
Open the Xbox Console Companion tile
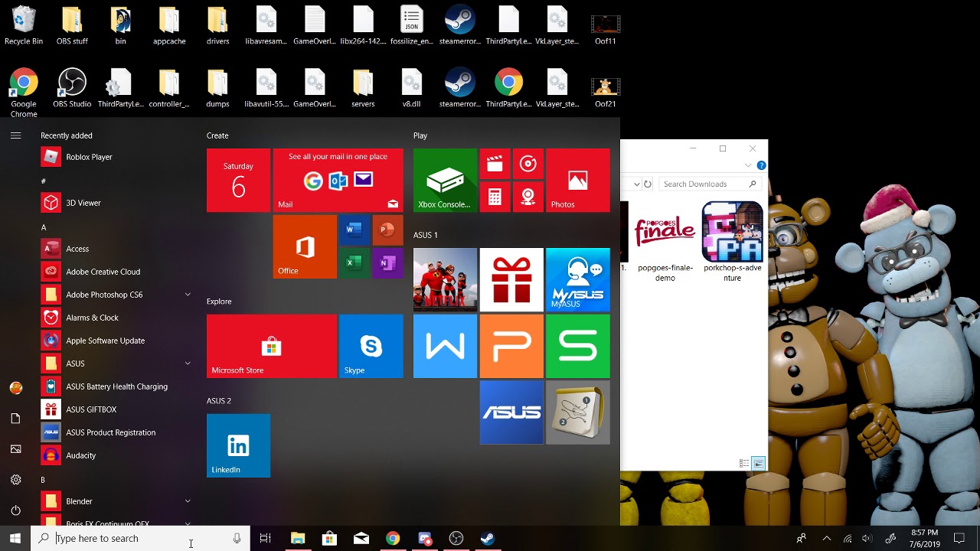click(x=445, y=180)
